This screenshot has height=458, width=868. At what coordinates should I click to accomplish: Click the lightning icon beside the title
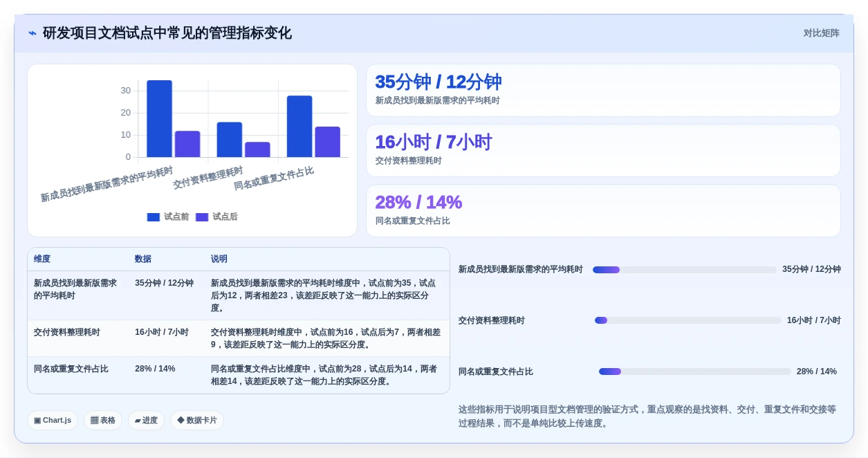(x=33, y=33)
